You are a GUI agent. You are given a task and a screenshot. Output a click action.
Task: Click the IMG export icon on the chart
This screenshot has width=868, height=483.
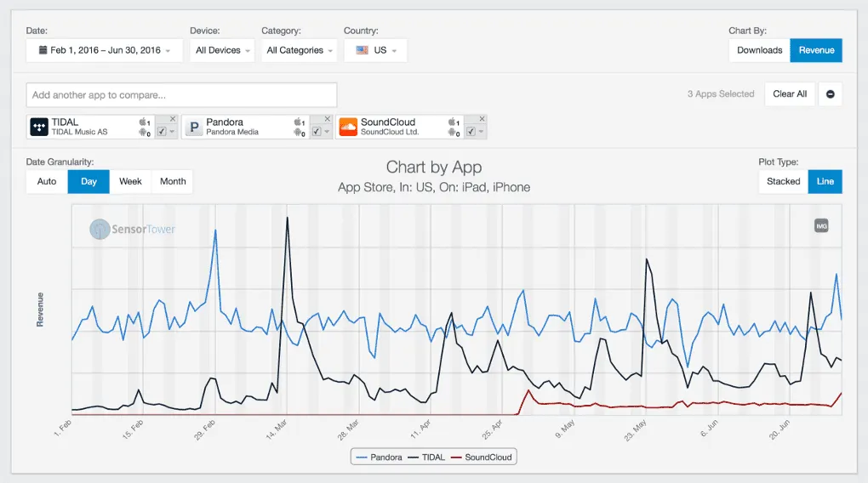click(x=821, y=225)
